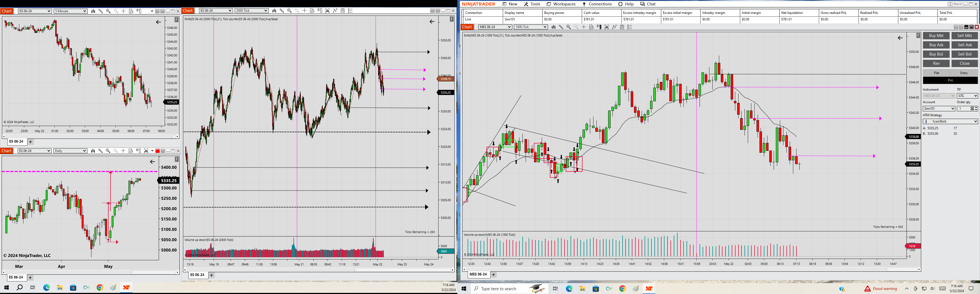
Task: Toggle the data box in the MES 1000 Tick chart
Action: coord(591,27)
